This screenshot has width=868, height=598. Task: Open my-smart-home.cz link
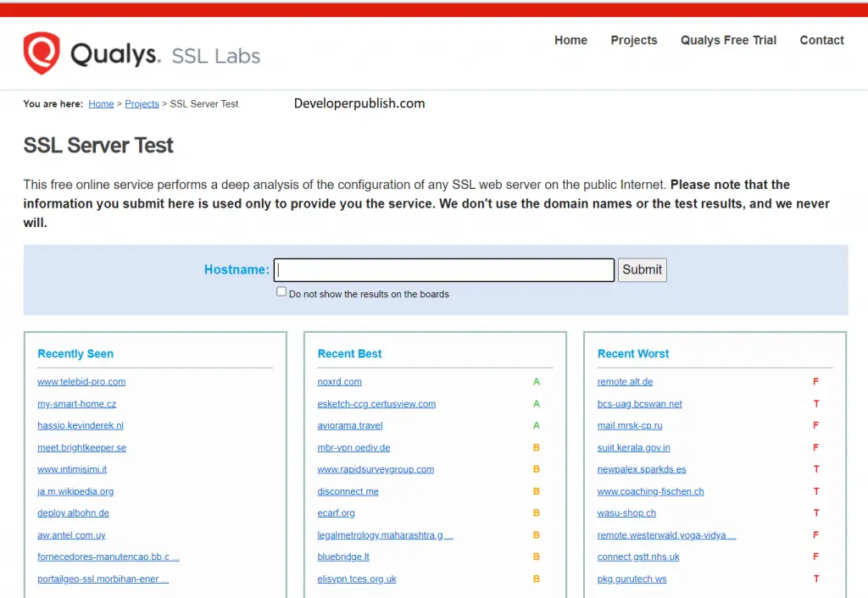77,404
